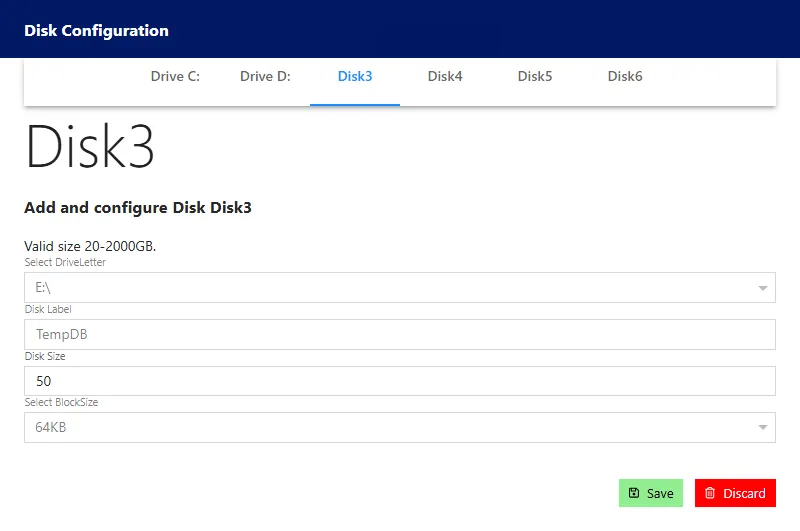Screen dimensions: 800x531
Task: Select the Disk3 tab
Action: click(x=355, y=77)
